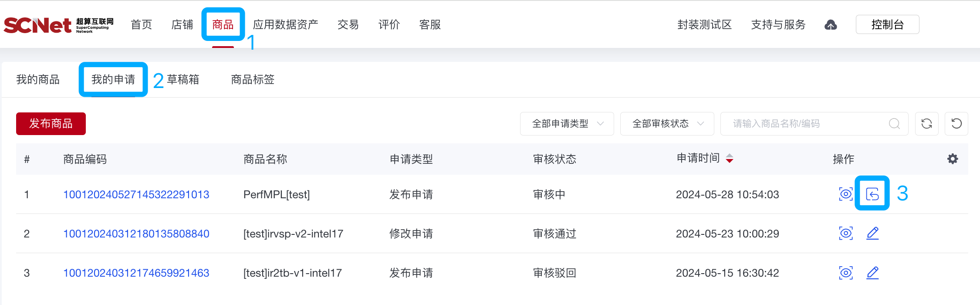Open preview for PerfMPL[test] application
This screenshot has width=980, height=305.
[845, 194]
